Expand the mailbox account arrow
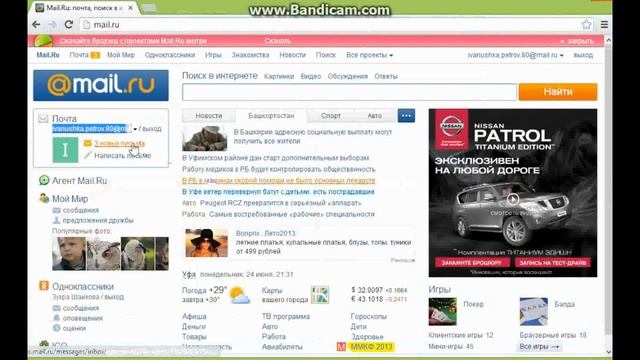Screen dimensions: 640x360 tap(135, 129)
